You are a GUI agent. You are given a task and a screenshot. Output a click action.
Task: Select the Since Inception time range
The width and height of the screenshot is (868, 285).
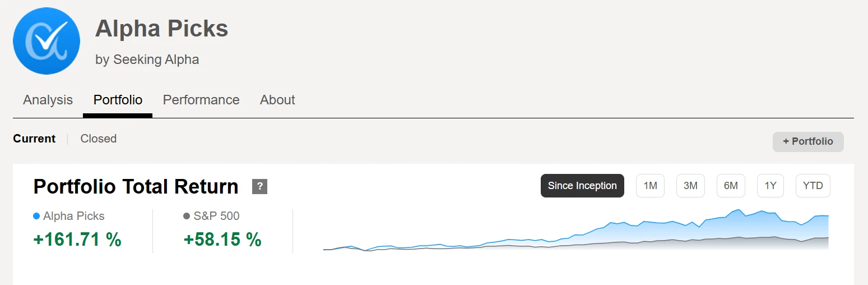[582, 186]
